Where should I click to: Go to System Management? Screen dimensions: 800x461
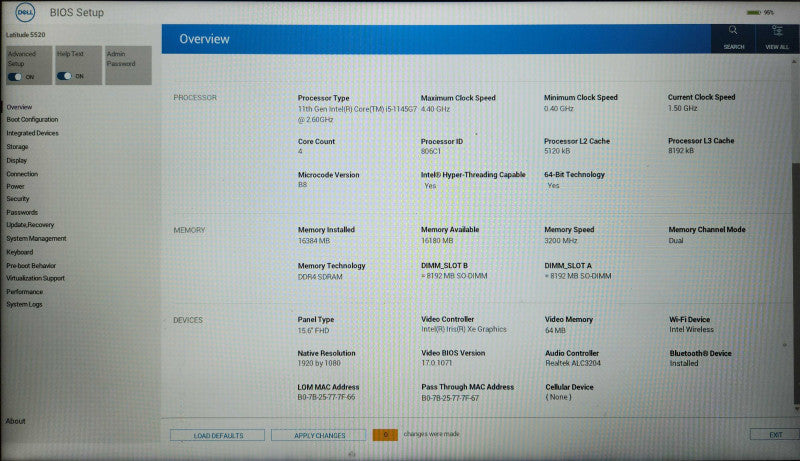36,239
